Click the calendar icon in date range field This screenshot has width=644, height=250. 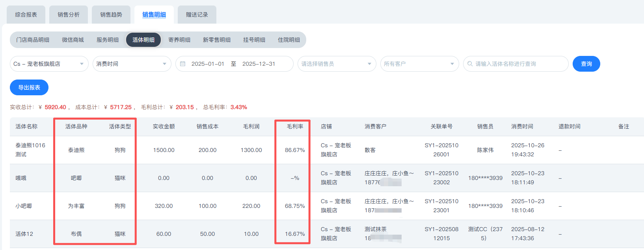[182, 64]
